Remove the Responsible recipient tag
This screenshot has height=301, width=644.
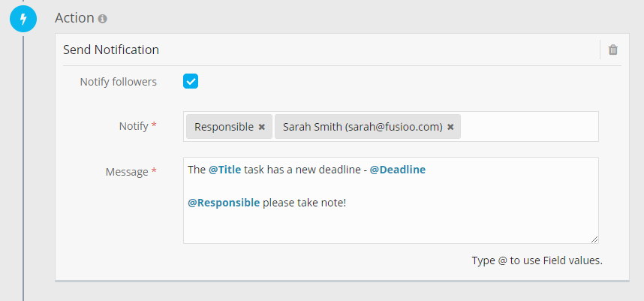coord(261,127)
